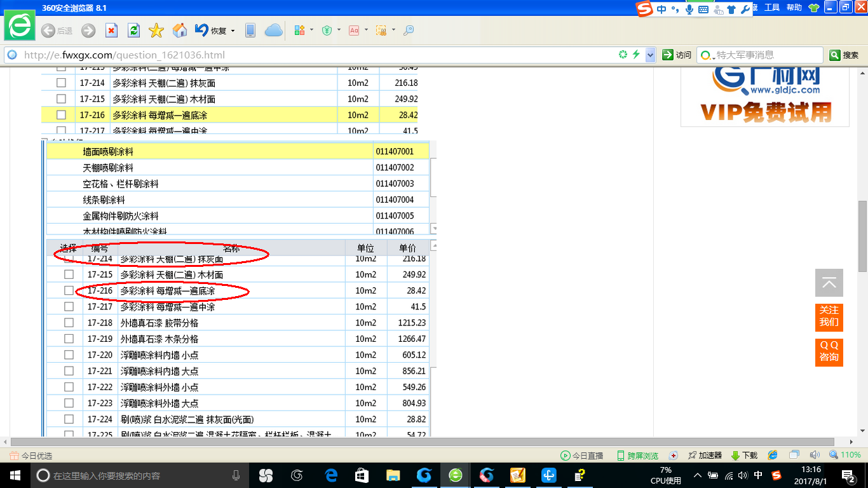
Task: Refresh the page with green arrows icon
Action: 133,30
